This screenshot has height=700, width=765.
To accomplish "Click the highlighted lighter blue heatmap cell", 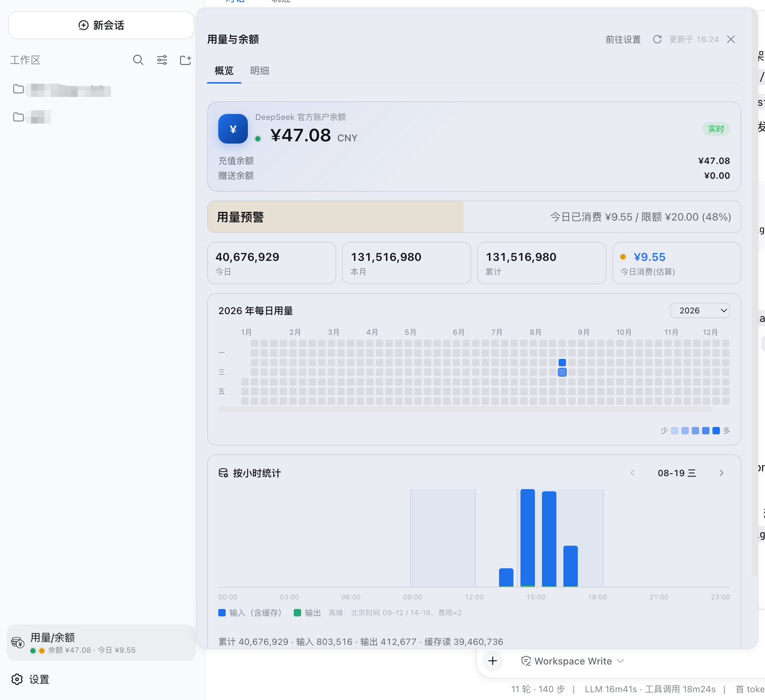I will point(562,373).
